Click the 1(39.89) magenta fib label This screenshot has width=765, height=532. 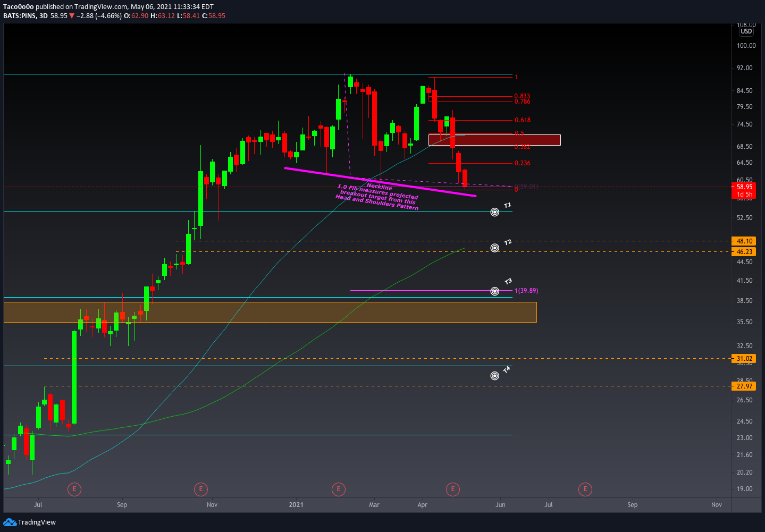click(x=526, y=291)
